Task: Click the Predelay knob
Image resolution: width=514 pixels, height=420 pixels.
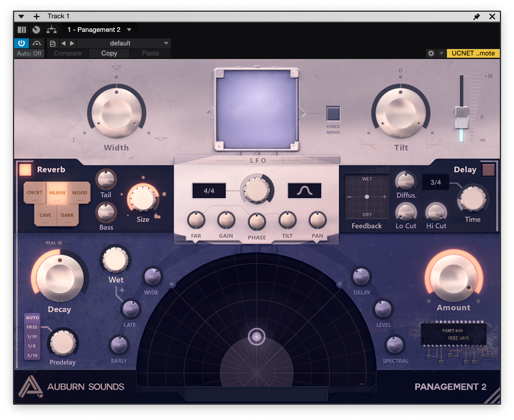Action: (x=62, y=343)
